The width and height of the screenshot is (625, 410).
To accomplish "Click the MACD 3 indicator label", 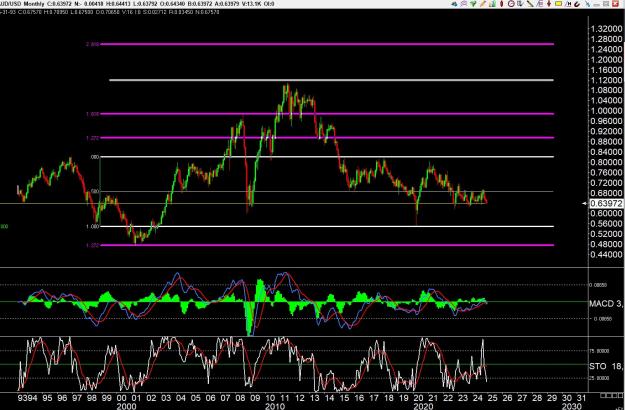I will click(607, 304).
